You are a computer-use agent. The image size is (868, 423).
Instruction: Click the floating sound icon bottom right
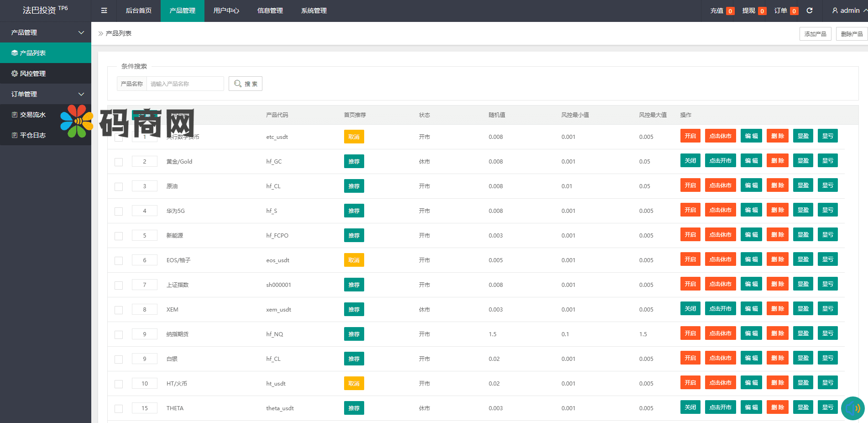[852, 408]
